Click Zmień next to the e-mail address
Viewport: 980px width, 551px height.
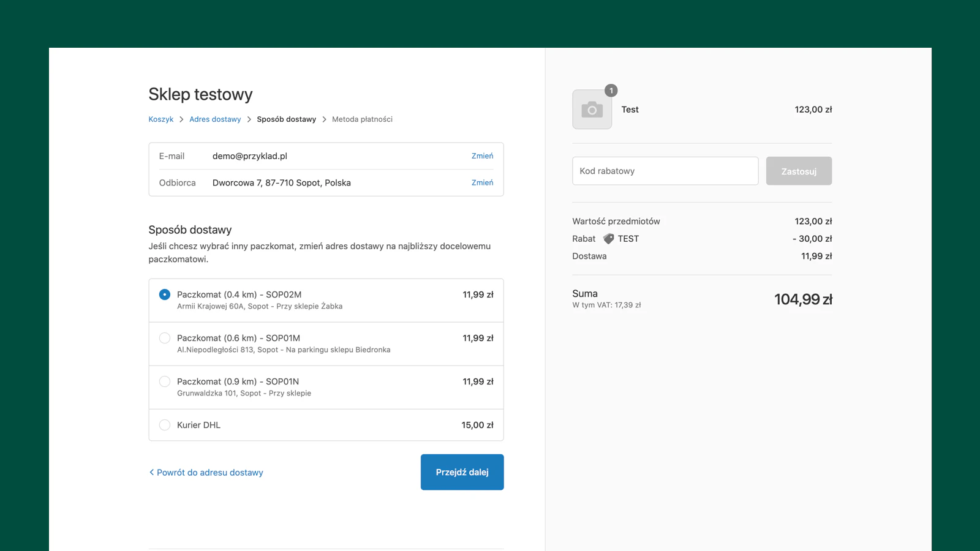tap(482, 156)
